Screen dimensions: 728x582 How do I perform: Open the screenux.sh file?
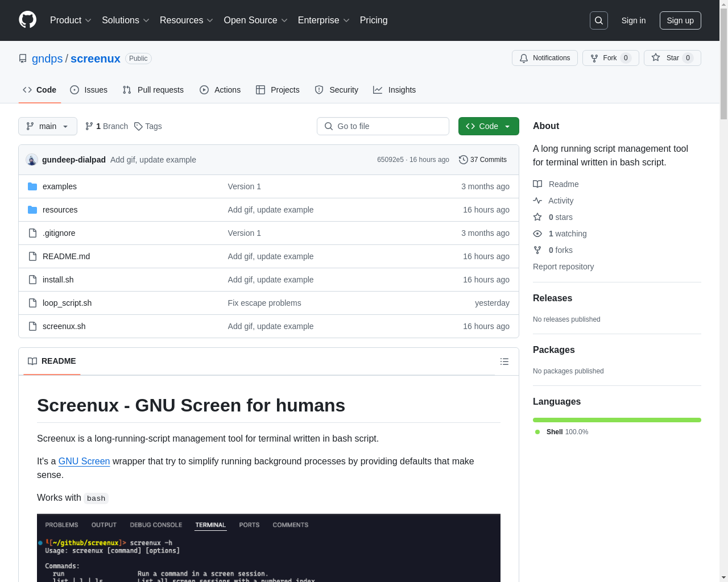pyautogui.click(x=64, y=326)
